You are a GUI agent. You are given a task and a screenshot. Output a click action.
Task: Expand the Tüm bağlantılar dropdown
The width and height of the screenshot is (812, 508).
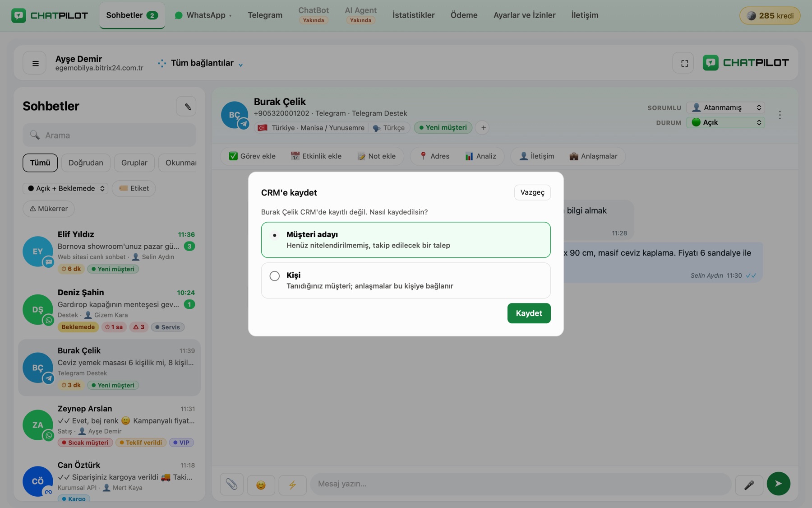pyautogui.click(x=201, y=63)
